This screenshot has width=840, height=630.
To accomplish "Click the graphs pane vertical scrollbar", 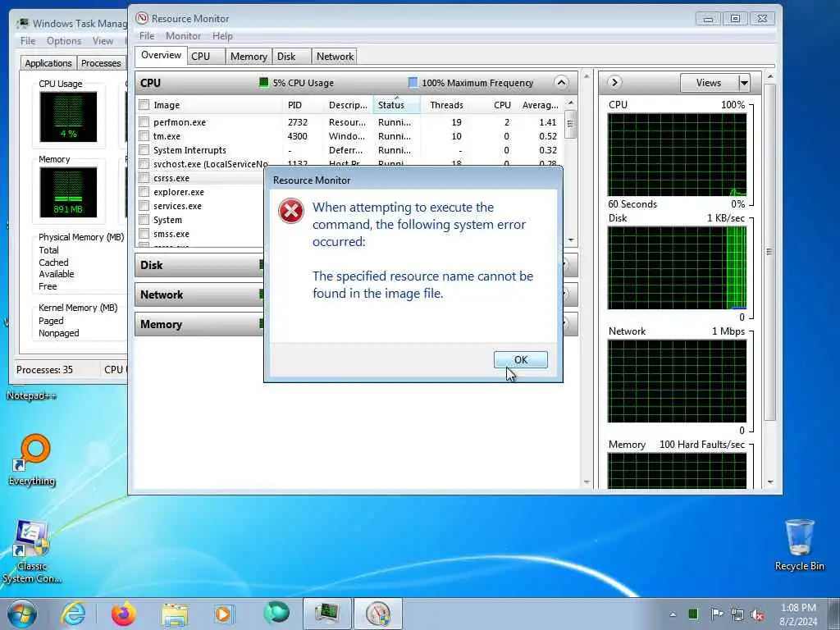I will (769, 252).
